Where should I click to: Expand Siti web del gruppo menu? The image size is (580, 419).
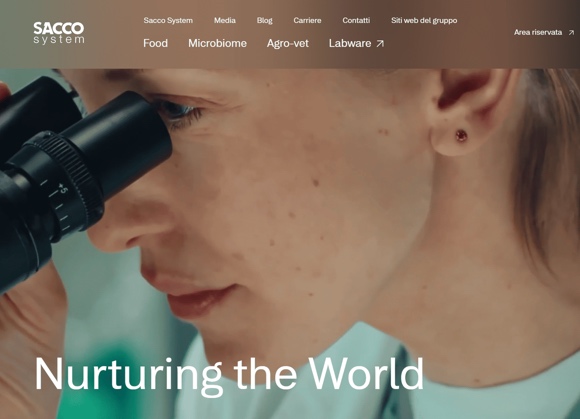424,20
